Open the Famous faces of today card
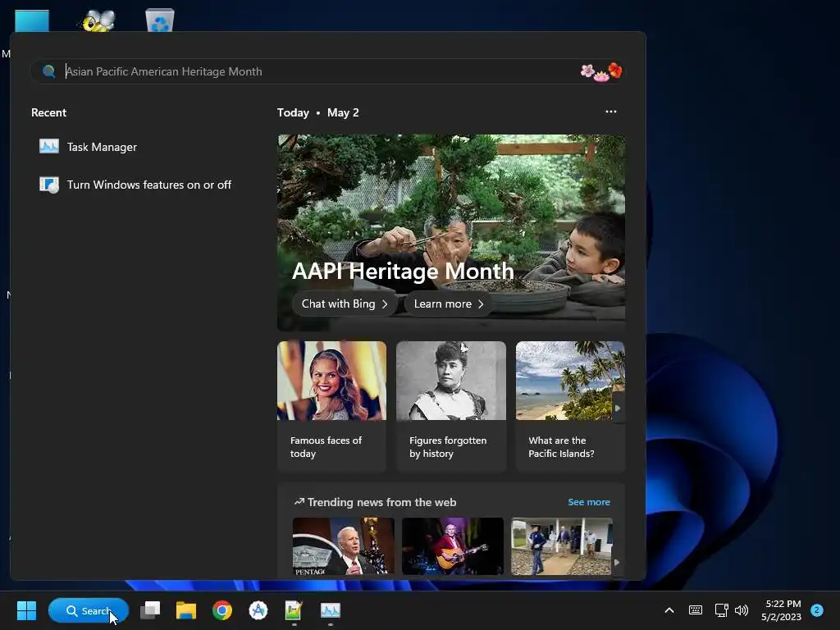The height and width of the screenshot is (630, 840). coord(331,407)
